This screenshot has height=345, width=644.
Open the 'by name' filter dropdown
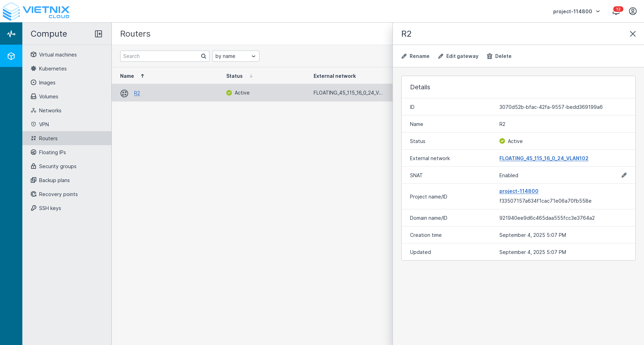coord(236,56)
